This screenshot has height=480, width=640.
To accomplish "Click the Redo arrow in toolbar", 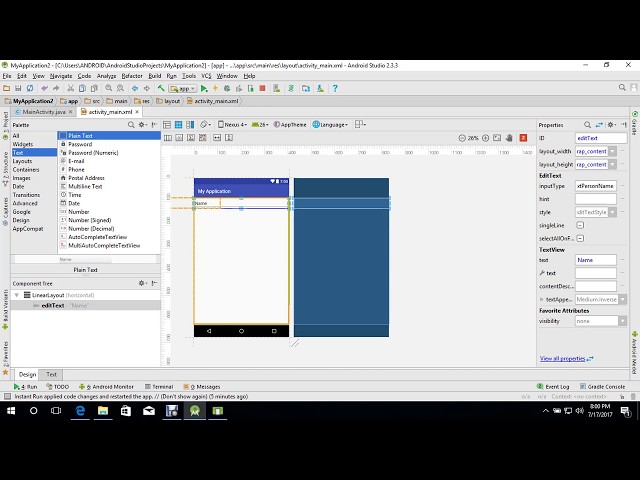I will (56, 88).
